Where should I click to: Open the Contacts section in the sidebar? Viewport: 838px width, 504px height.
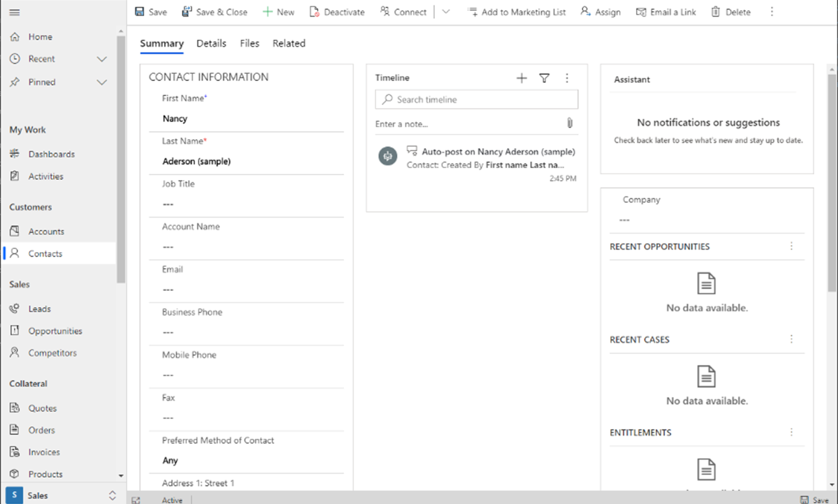46,253
